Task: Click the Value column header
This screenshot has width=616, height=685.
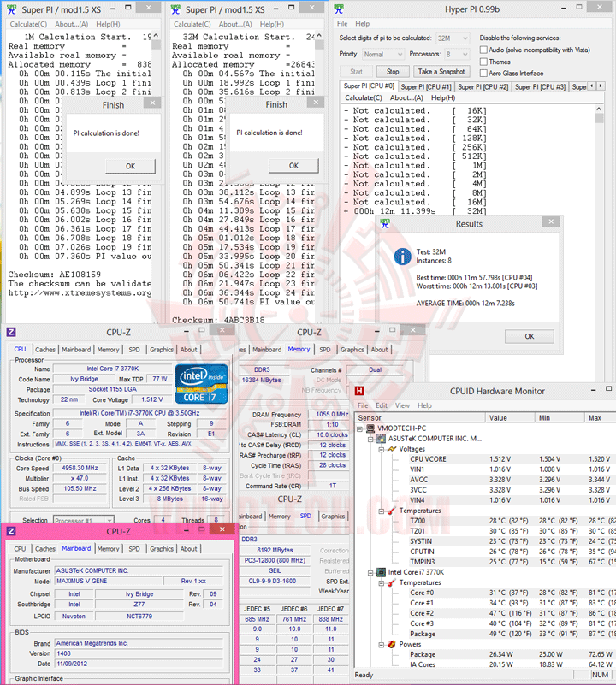Action: click(510, 417)
